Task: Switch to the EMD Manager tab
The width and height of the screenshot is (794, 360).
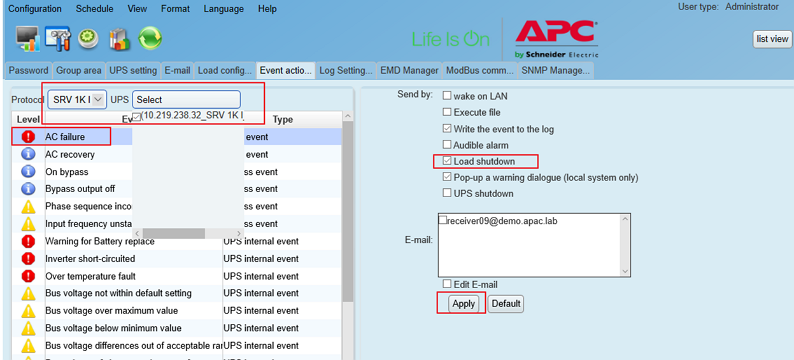Action: 409,71
